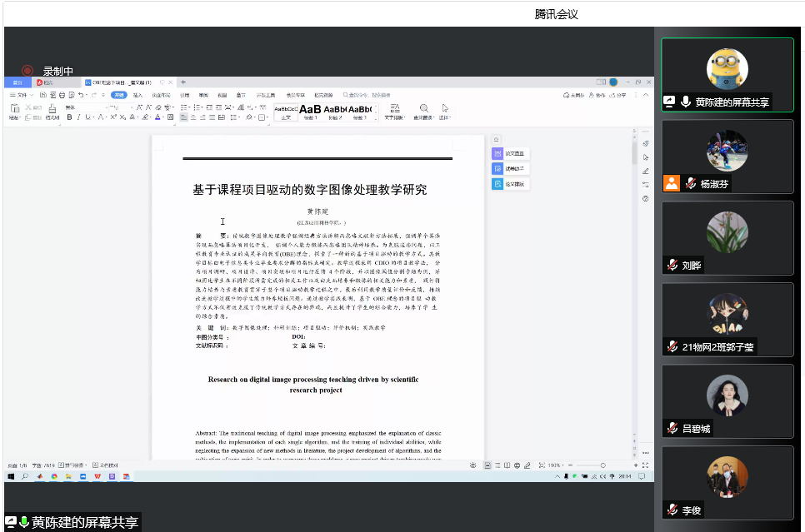Select 吕碧城's participant video thumbnail
Viewport: 805px width, 532px height.
727,401
